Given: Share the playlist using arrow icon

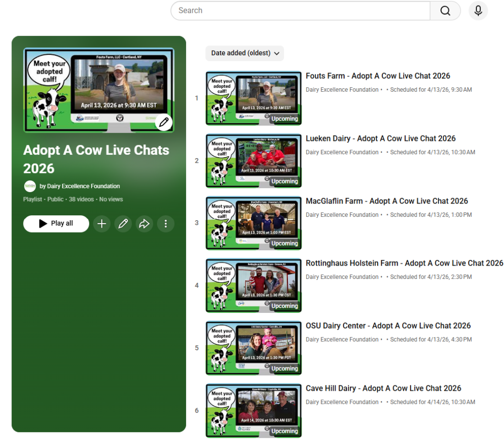Looking at the screenshot, I should point(144,224).
